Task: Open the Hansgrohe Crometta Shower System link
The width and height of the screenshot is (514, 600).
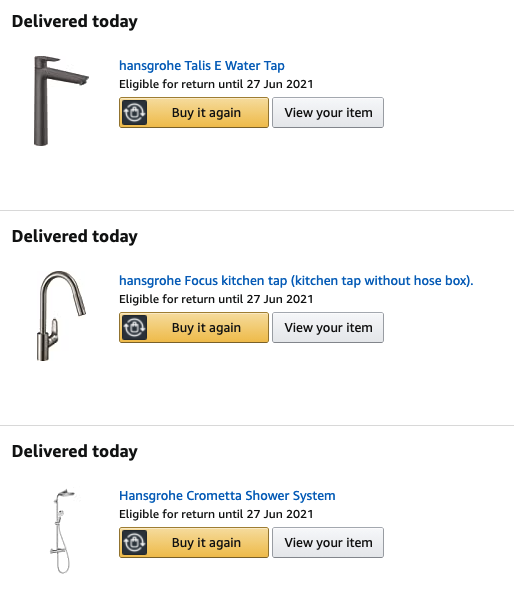Action: click(x=227, y=496)
